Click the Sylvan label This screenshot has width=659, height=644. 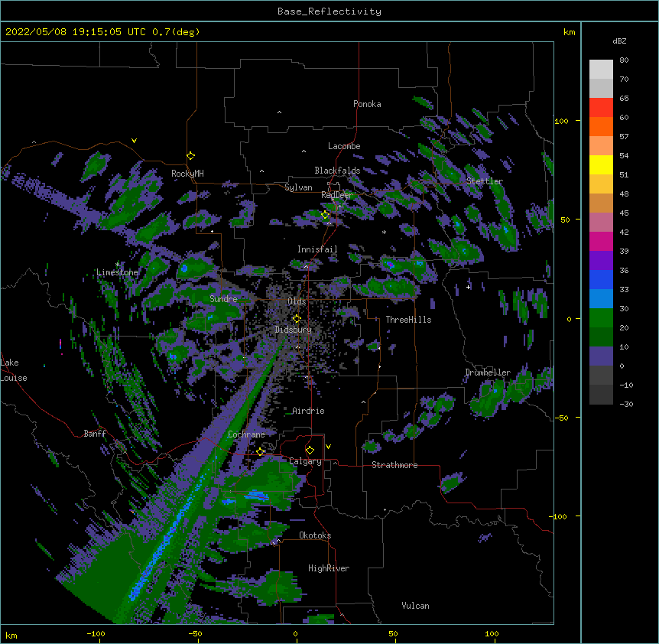click(298, 187)
